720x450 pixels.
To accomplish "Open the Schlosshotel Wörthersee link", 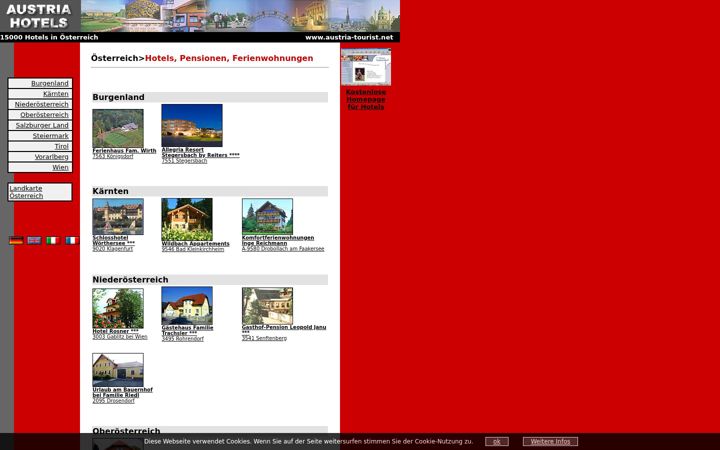I will pyautogui.click(x=114, y=241).
